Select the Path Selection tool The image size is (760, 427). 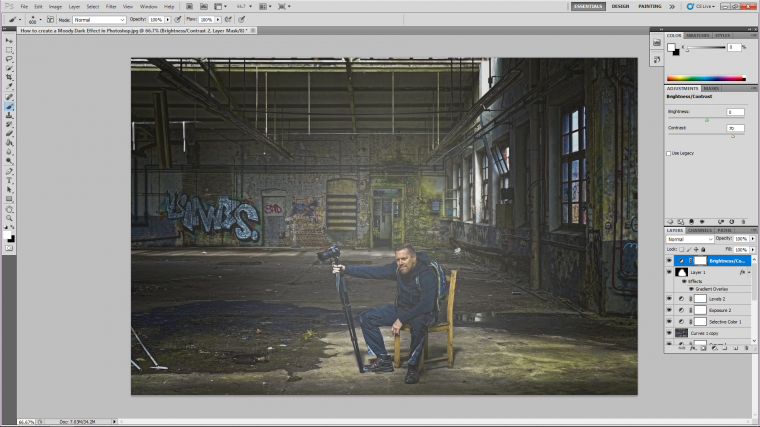coord(9,190)
